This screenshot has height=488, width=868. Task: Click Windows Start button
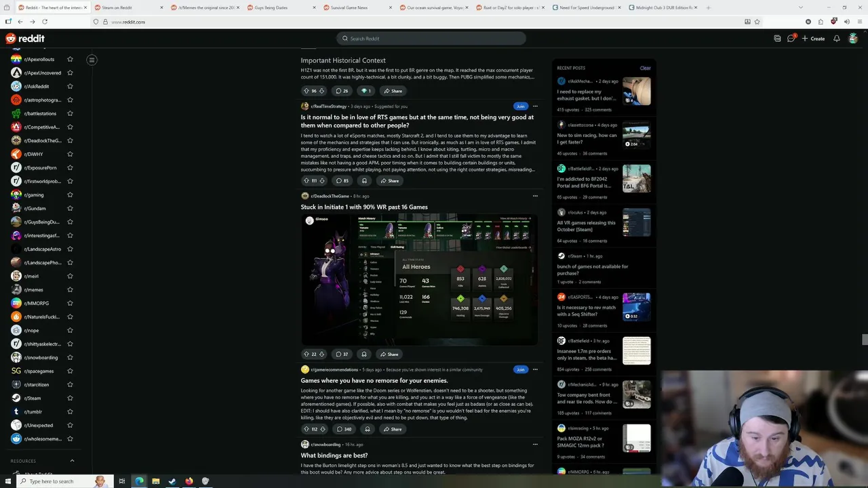(7, 481)
